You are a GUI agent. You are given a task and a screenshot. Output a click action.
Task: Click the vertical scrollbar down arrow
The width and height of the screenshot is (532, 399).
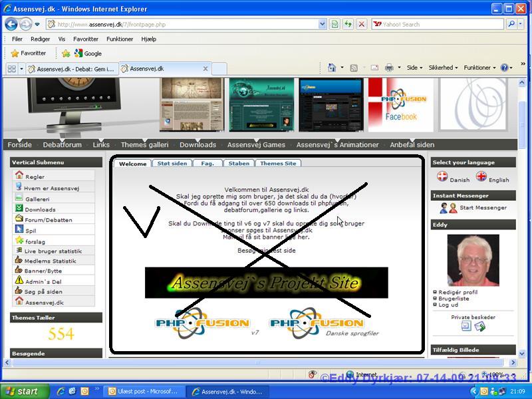pos(522,354)
